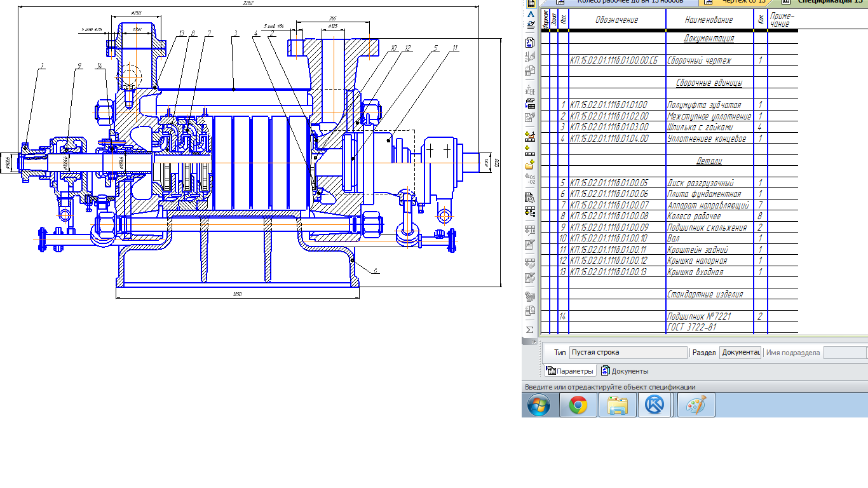Image resolution: width=868 pixels, height=488 pixels.
Task: Launch Google Chrome from the taskbar
Action: (x=578, y=405)
